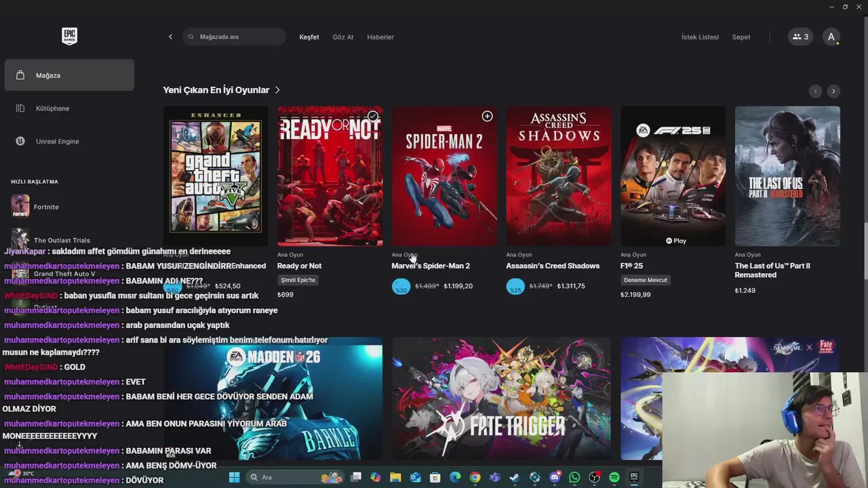Toggle wishlist checkmark on Ready or Not

pyautogui.click(x=372, y=116)
